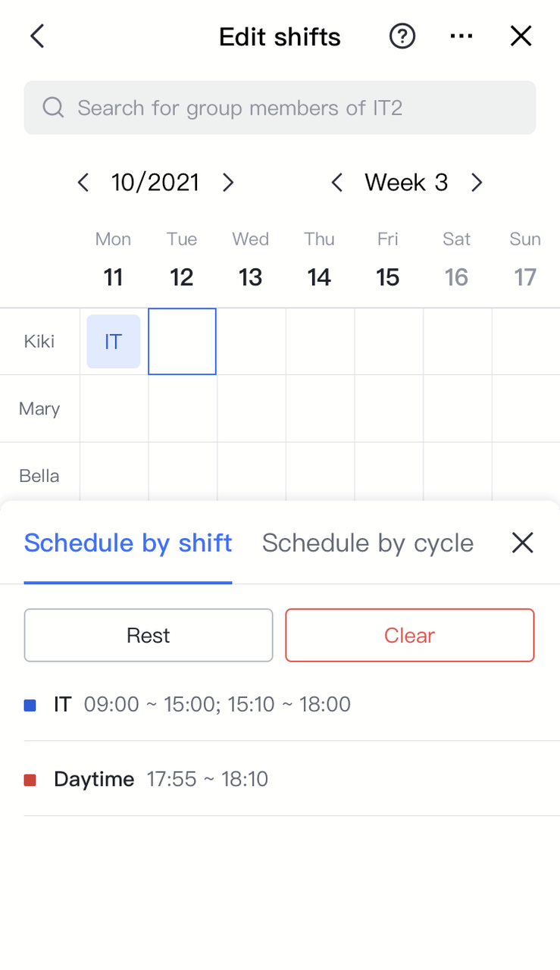This screenshot has height=970, width=560.
Task: Switch to the previous week before Week 3
Action: [337, 183]
